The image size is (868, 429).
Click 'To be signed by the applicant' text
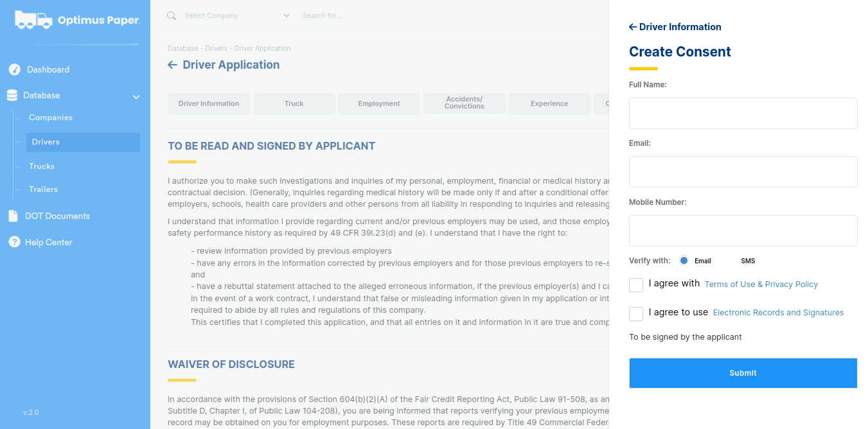[x=686, y=337]
